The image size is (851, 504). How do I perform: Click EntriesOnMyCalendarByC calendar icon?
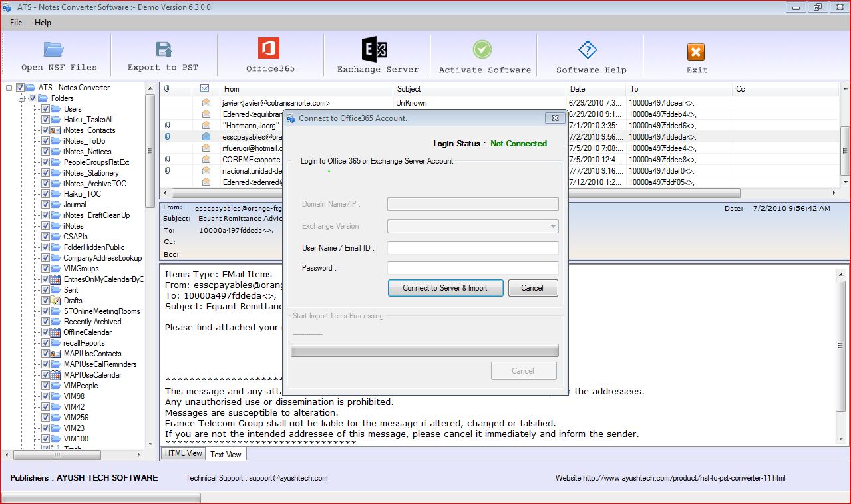click(x=56, y=279)
